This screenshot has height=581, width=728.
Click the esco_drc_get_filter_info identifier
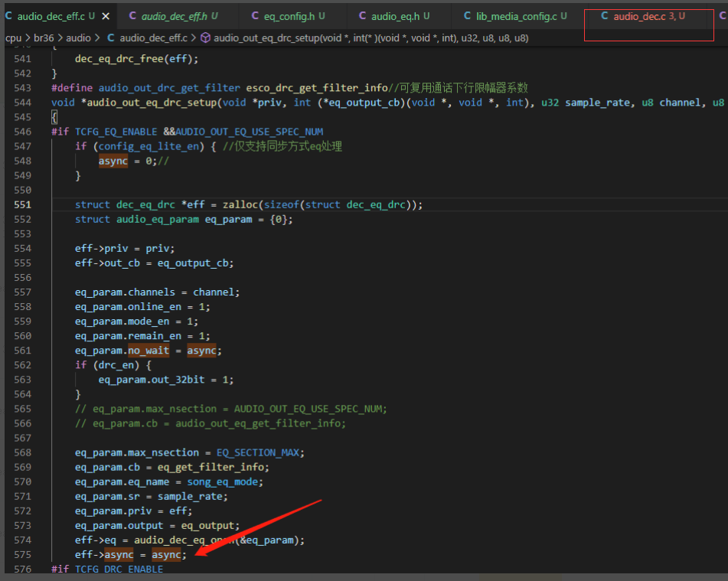click(317, 88)
